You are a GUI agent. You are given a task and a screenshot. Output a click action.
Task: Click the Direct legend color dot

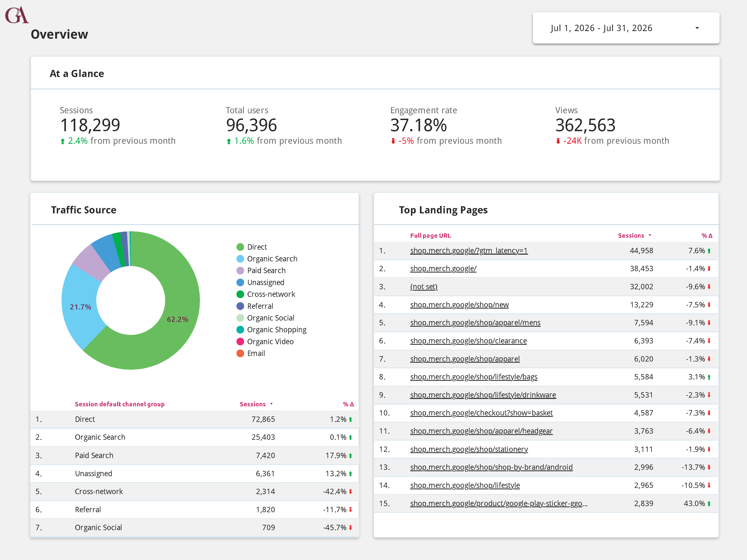pyautogui.click(x=240, y=247)
